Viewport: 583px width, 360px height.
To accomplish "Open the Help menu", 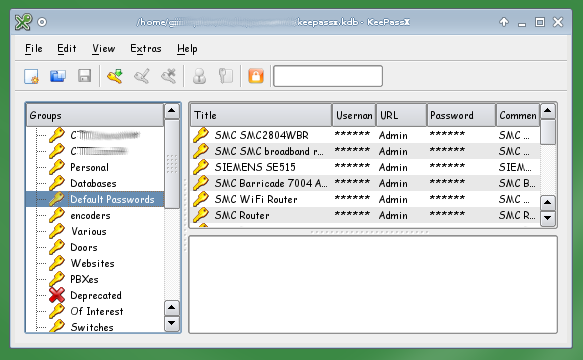I will pyautogui.click(x=187, y=49).
